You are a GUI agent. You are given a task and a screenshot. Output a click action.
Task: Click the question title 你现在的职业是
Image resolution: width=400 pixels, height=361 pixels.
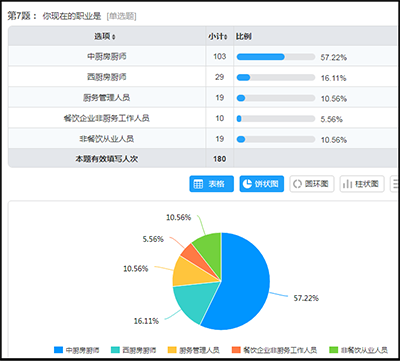[72, 16]
